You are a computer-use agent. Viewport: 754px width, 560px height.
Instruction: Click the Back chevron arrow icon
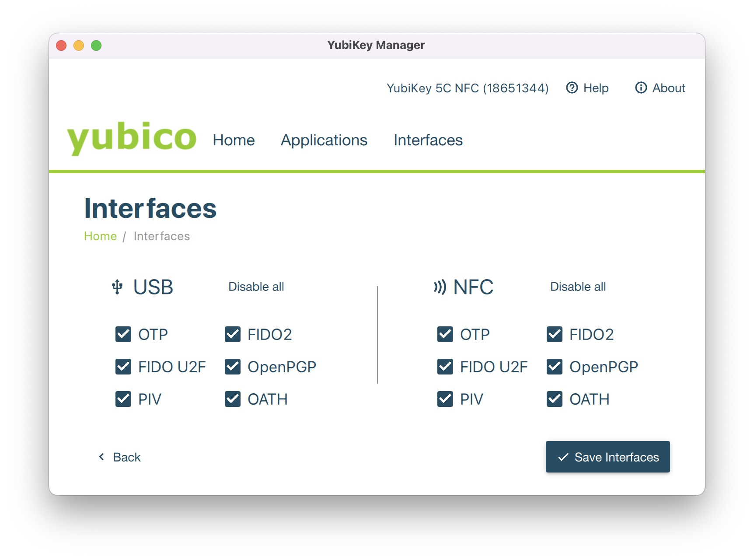[101, 457]
